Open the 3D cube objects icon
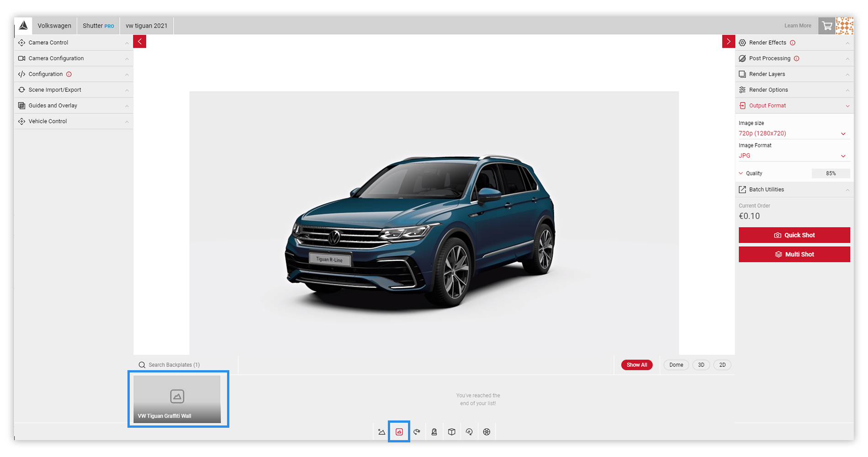The height and width of the screenshot is (457, 868). [452, 432]
